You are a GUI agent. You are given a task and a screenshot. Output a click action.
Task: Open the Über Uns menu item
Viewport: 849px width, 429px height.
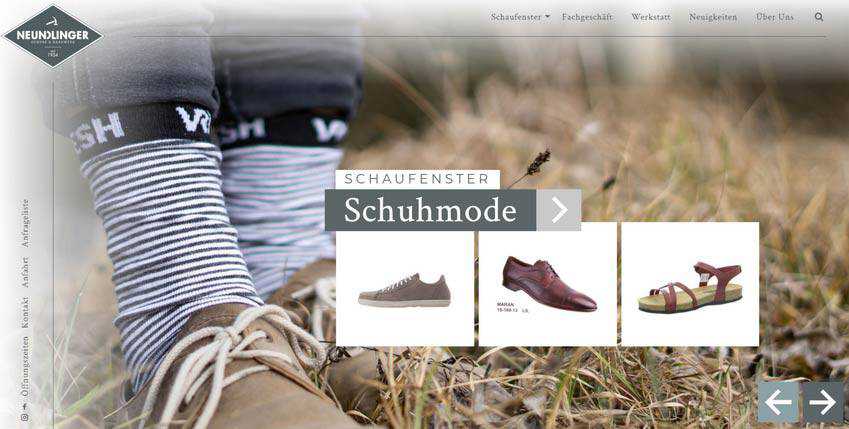tap(775, 17)
